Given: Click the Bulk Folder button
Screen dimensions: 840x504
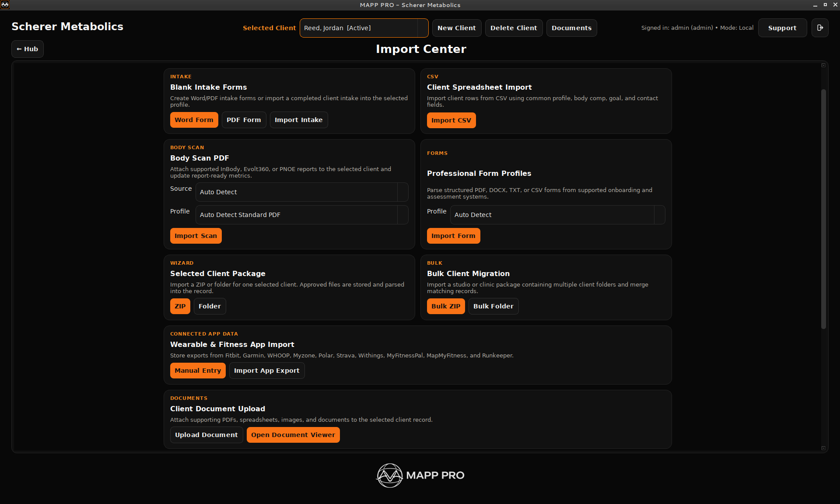Looking at the screenshot, I should pyautogui.click(x=493, y=306).
